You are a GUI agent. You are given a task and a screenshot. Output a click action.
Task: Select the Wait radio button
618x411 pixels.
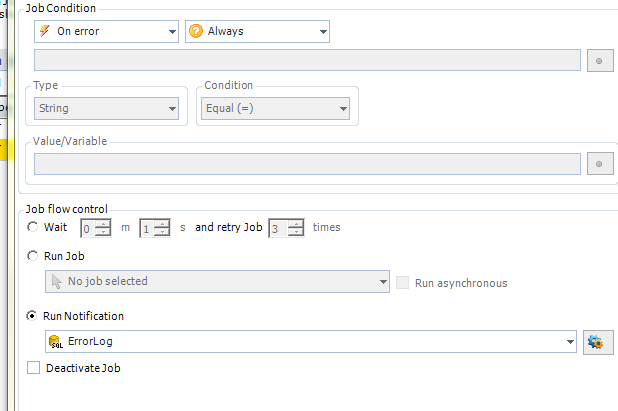tap(34, 227)
